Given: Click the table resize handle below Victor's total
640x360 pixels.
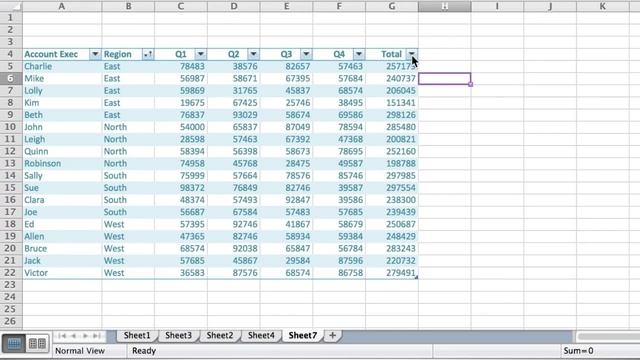Looking at the screenshot, I should tap(416, 277).
